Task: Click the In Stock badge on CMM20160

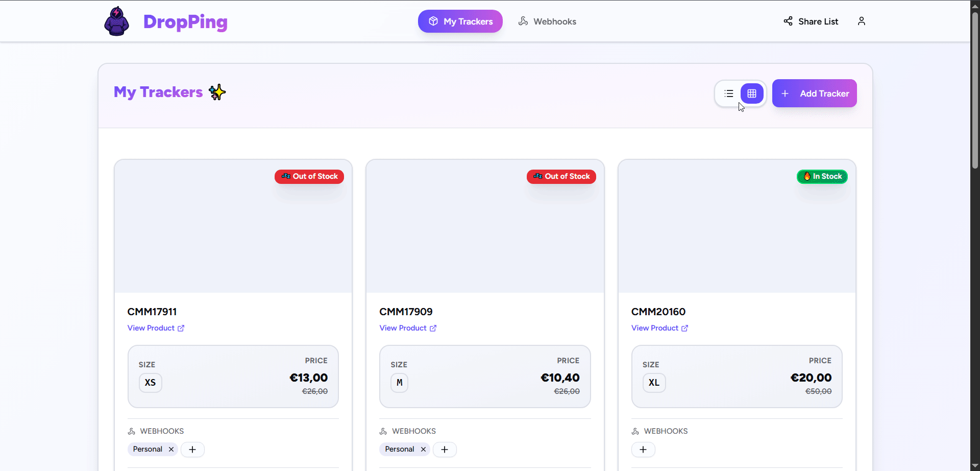Action: tap(822, 177)
